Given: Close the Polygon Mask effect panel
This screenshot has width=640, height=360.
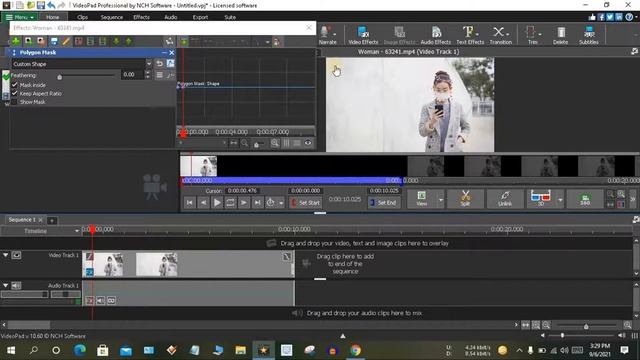Looking at the screenshot, I should (x=171, y=52).
